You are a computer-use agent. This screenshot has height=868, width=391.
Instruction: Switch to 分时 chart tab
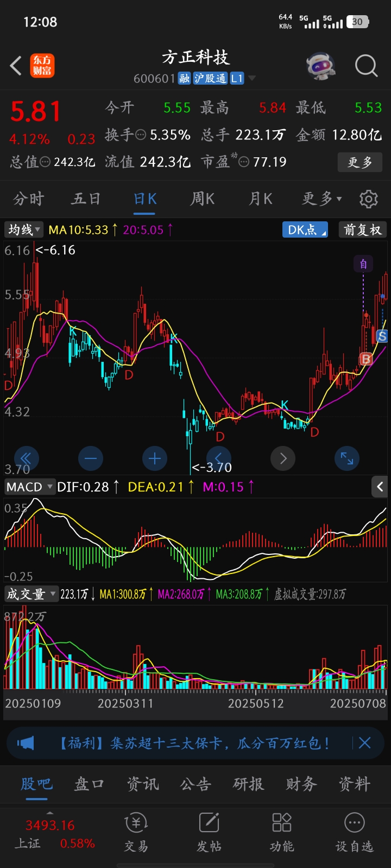pyautogui.click(x=29, y=199)
